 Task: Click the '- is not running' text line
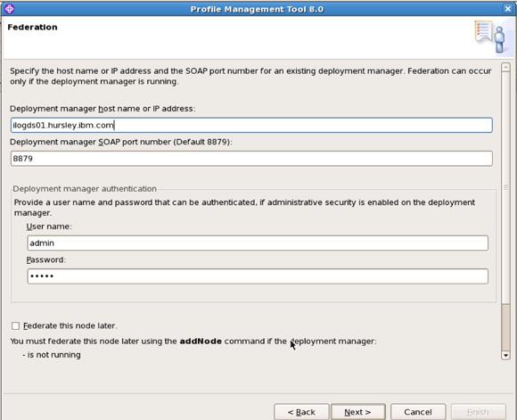pyautogui.click(x=52, y=355)
